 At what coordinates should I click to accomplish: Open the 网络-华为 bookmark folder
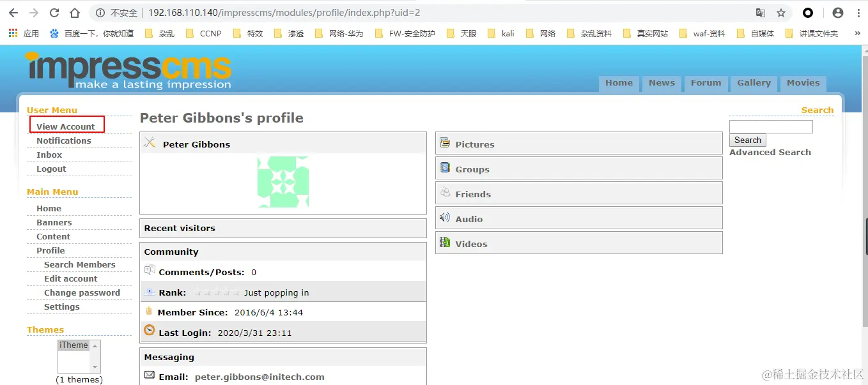tap(339, 33)
